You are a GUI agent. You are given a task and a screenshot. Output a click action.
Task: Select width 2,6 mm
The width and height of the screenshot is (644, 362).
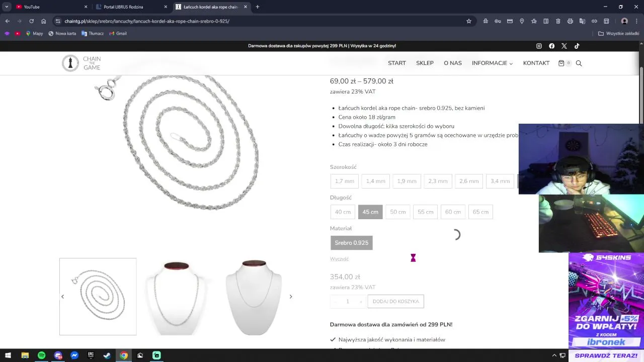click(469, 181)
